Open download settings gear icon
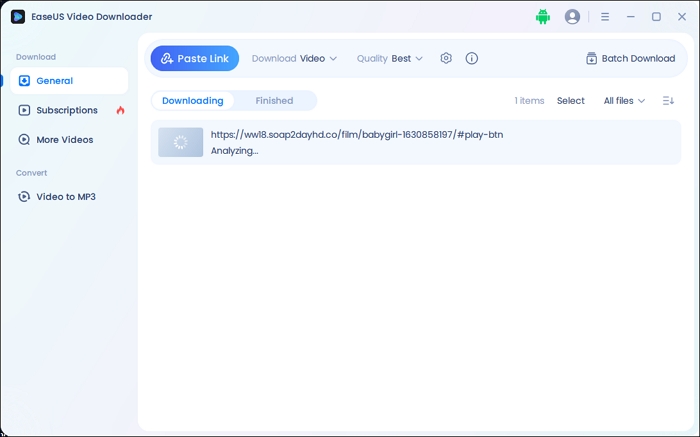 [x=446, y=58]
